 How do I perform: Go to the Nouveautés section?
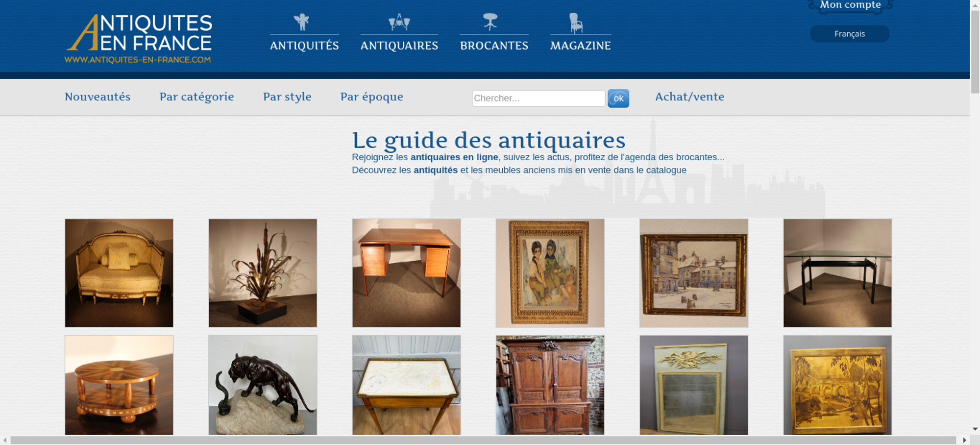point(98,97)
